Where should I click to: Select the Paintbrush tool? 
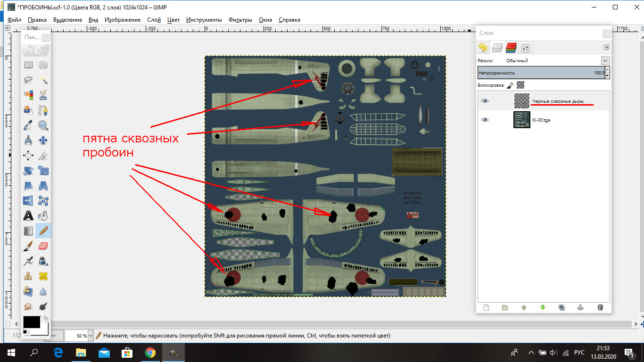(28, 246)
